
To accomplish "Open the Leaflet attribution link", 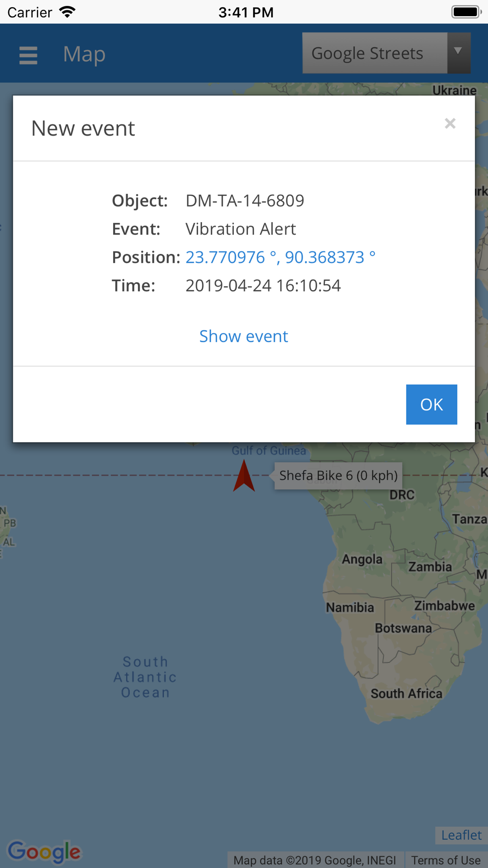I will point(461,835).
